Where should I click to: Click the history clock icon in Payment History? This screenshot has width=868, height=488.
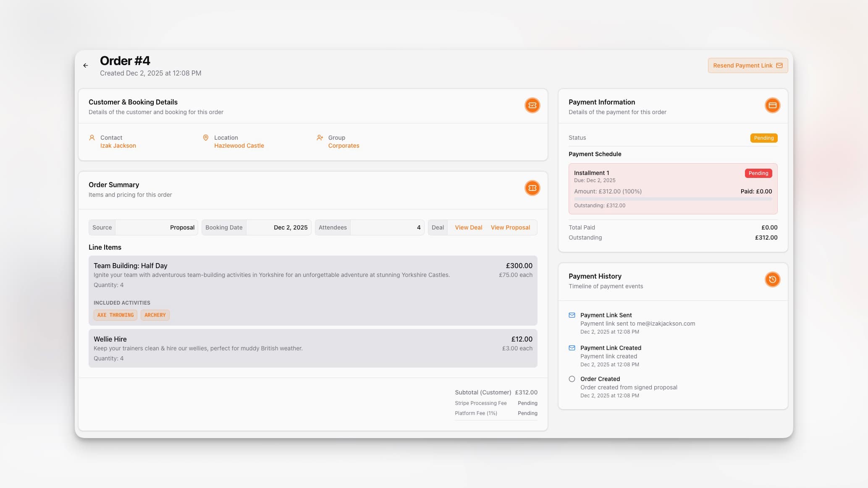(x=772, y=279)
